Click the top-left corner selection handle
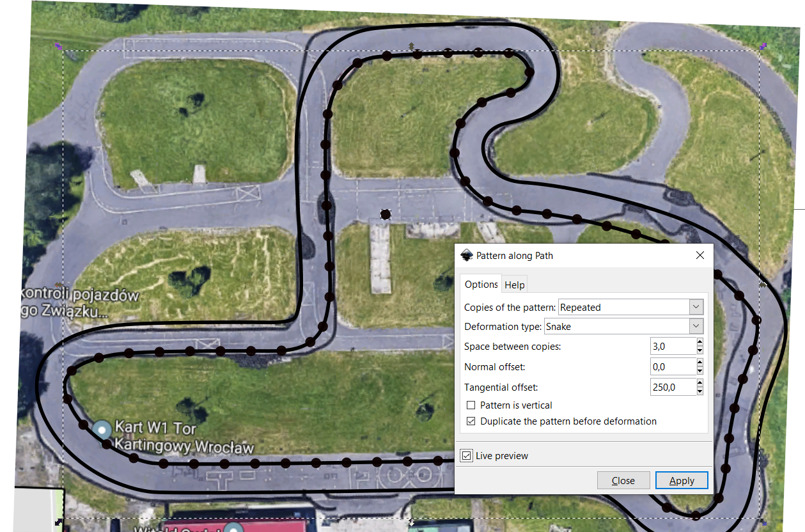The image size is (805, 532). [58, 46]
